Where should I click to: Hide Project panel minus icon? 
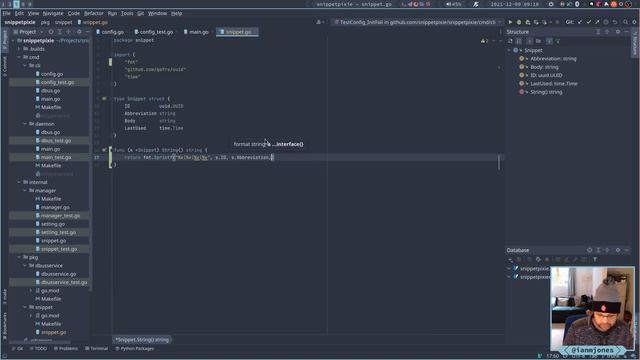[x=87, y=32]
